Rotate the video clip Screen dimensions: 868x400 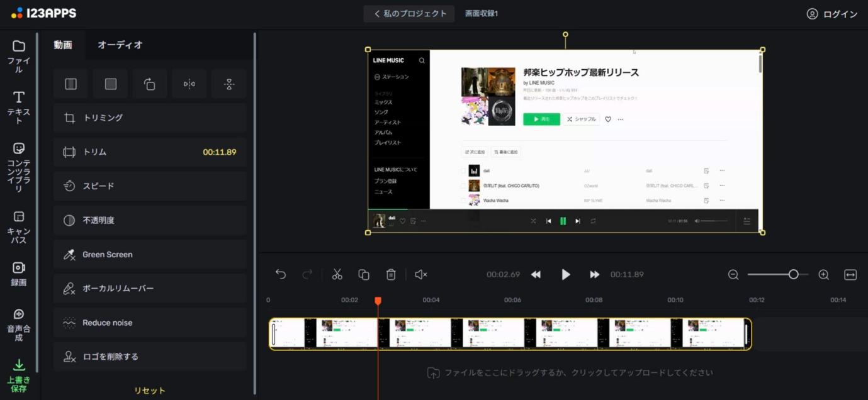pos(150,84)
